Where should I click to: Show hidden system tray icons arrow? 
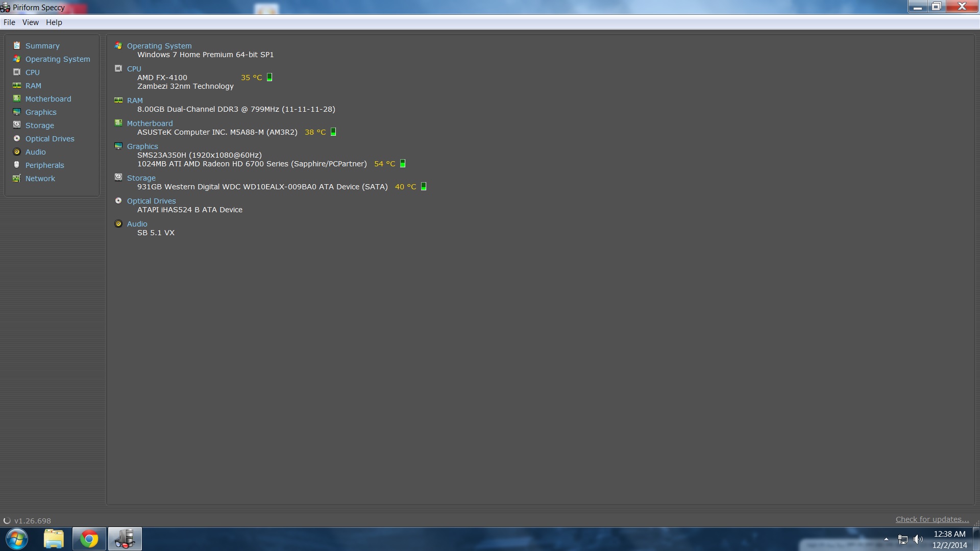tap(886, 539)
